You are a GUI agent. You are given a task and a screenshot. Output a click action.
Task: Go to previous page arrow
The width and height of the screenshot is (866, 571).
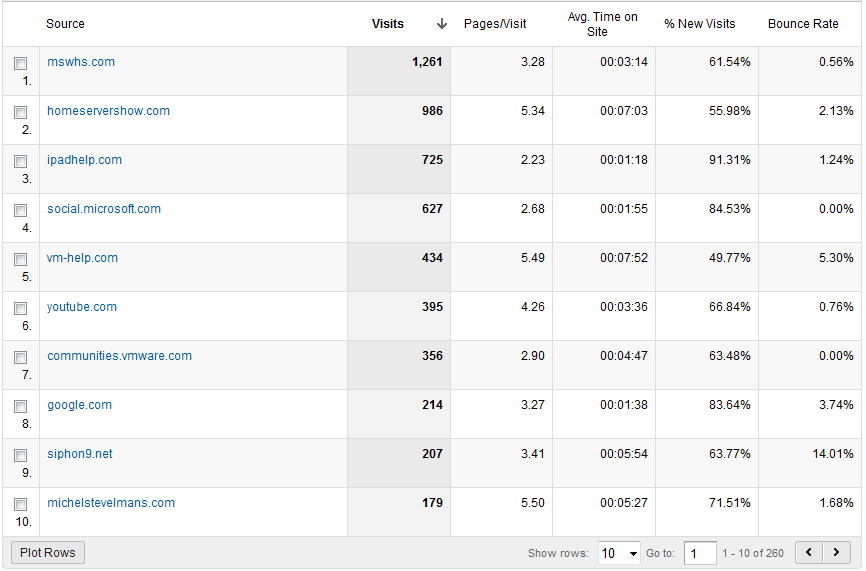pos(809,552)
